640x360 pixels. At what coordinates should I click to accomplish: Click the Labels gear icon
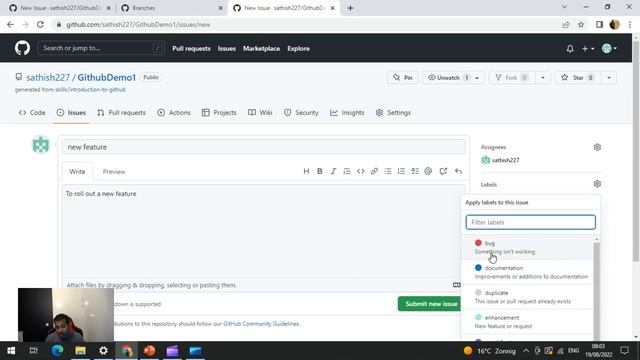pyautogui.click(x=597, y=184)
